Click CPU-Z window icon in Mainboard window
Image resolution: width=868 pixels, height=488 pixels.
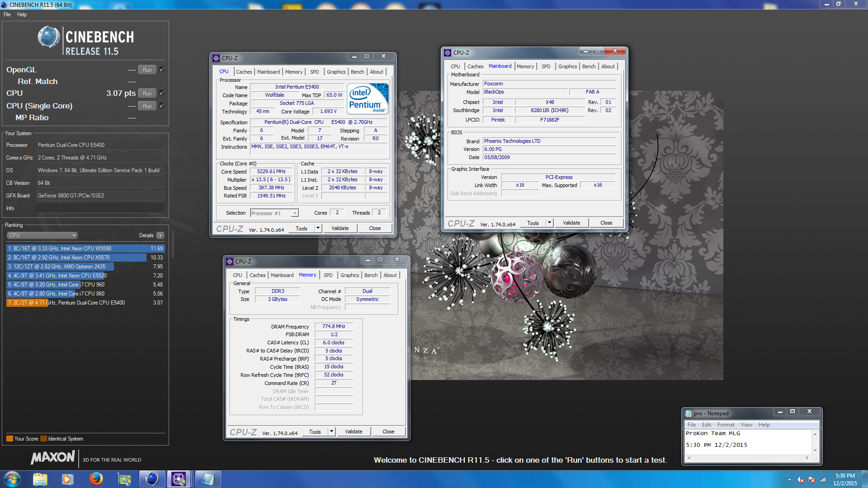pos(448,52)
